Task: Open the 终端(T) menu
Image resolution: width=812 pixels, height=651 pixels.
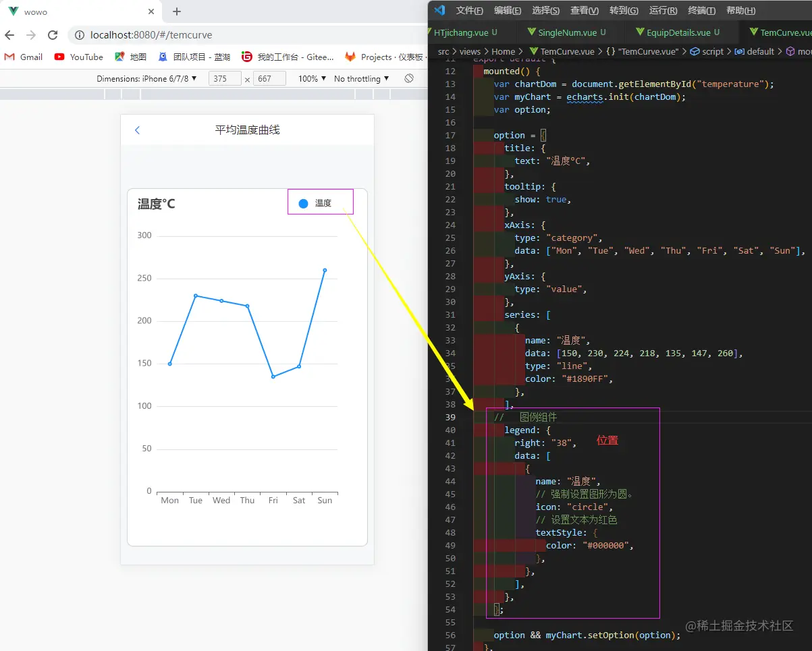Action: coord(702,10)
